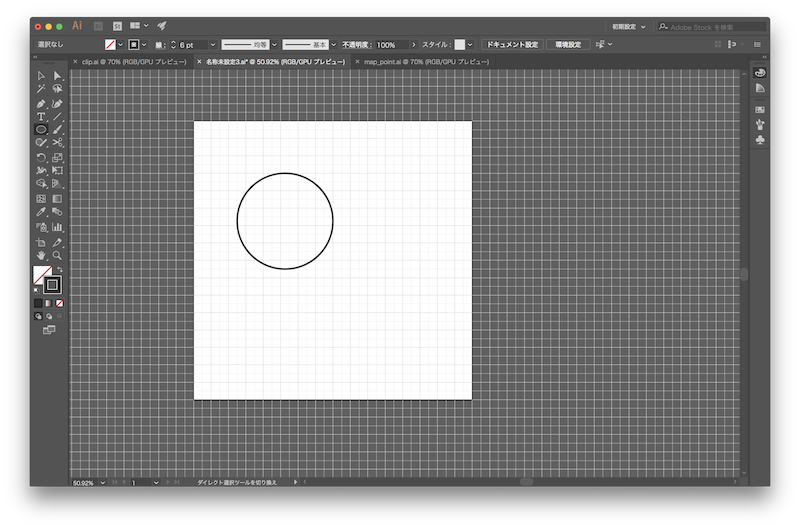Viewport: 800px width, 529px height.
Task: Open the Symbols panel club icon
Action: tap(760, 140)
